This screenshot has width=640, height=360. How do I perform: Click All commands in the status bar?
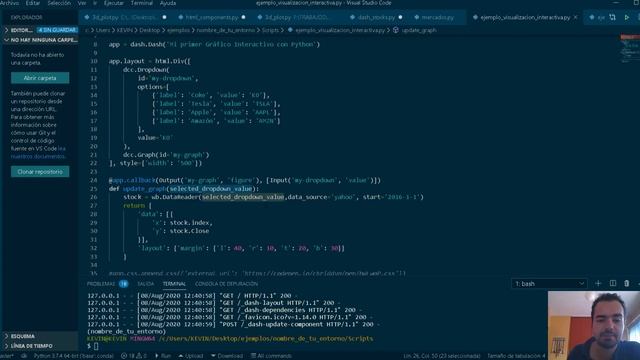coord(271,356)
